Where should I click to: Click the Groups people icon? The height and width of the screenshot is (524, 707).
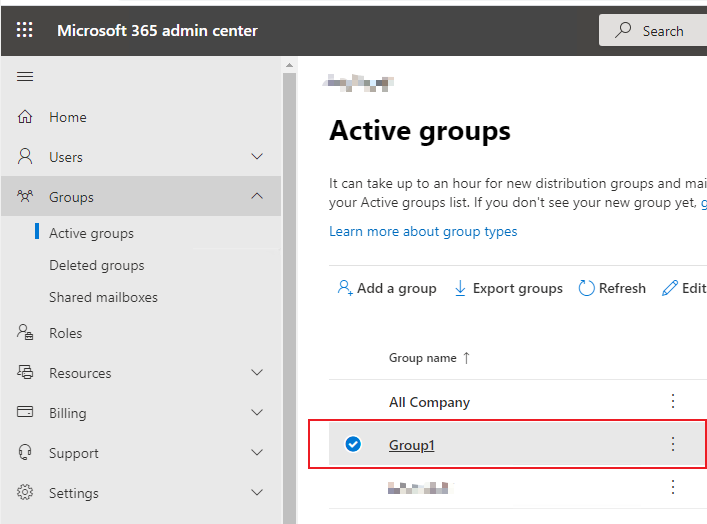[x=25, y=196]
